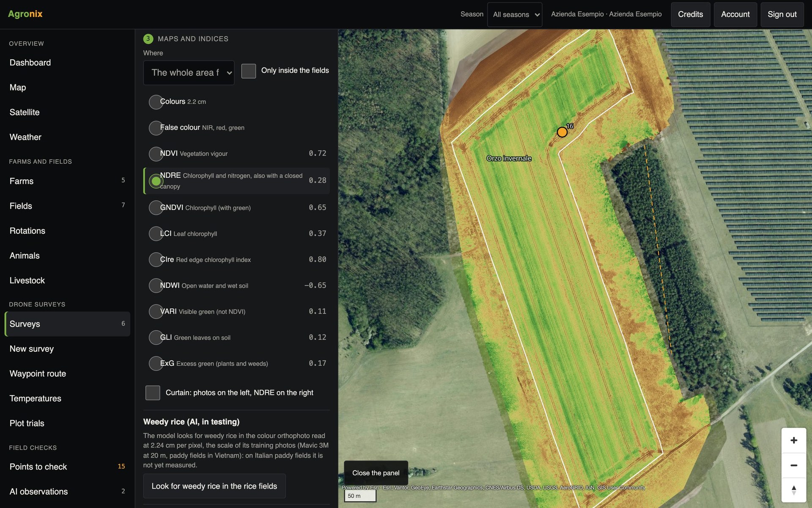Open Waypoint route
This screenshot has width=812, height=508.
click(x=67, y=374)
